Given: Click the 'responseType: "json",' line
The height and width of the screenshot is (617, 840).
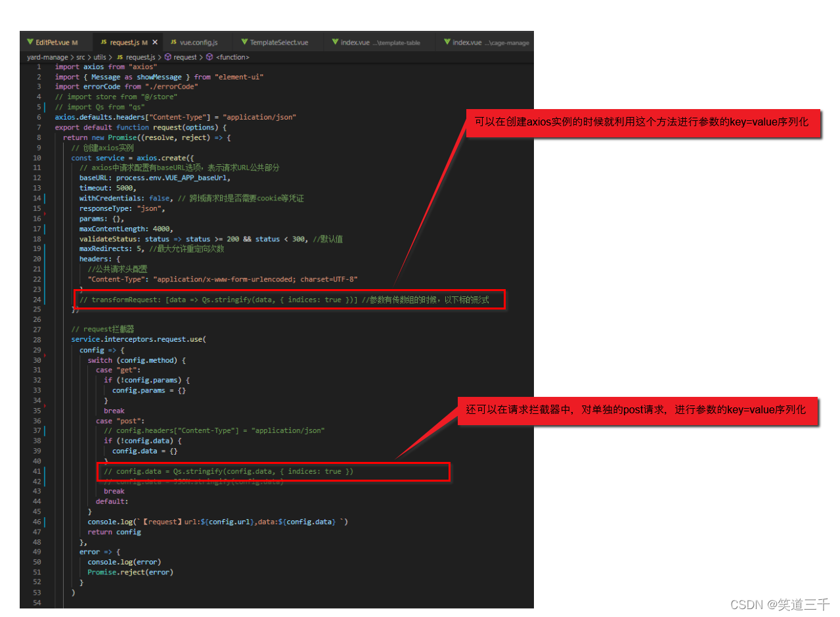Looking at the screenshot, I should [122, 208].
